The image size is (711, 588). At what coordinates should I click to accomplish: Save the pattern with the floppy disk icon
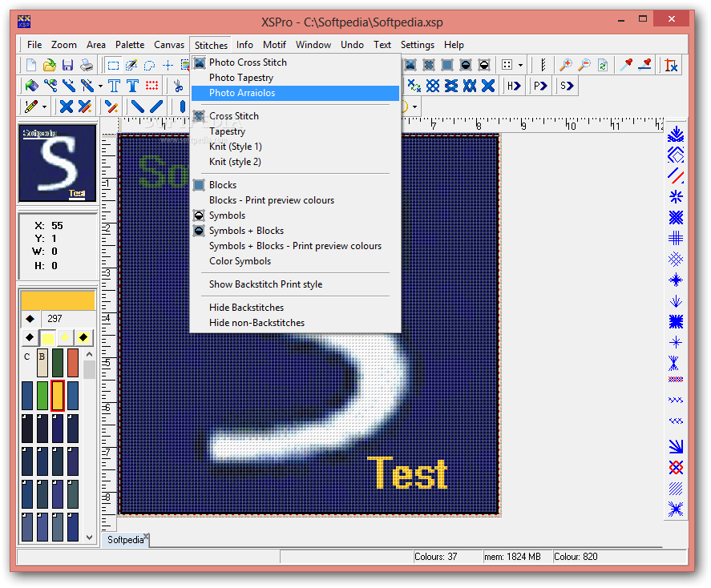[x=67, y=65]
